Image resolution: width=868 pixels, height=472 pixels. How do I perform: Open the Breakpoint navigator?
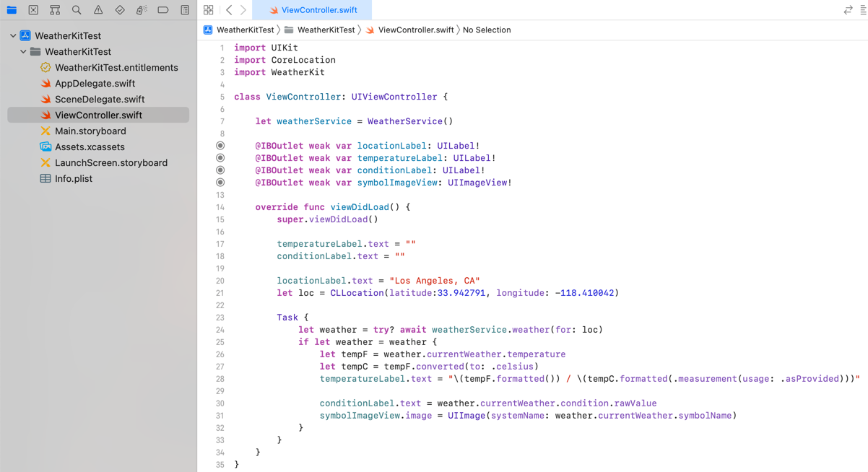click(x=163, y=10)
